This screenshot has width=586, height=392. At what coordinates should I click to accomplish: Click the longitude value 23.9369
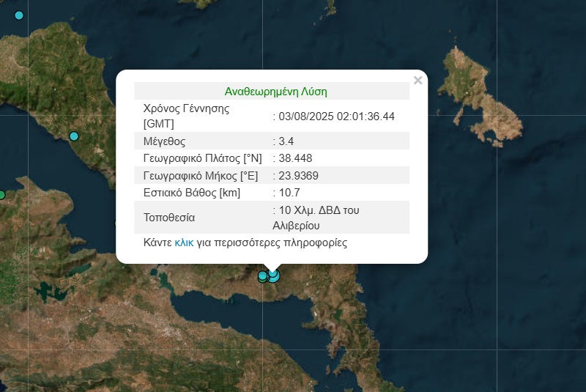coord(298,175)
